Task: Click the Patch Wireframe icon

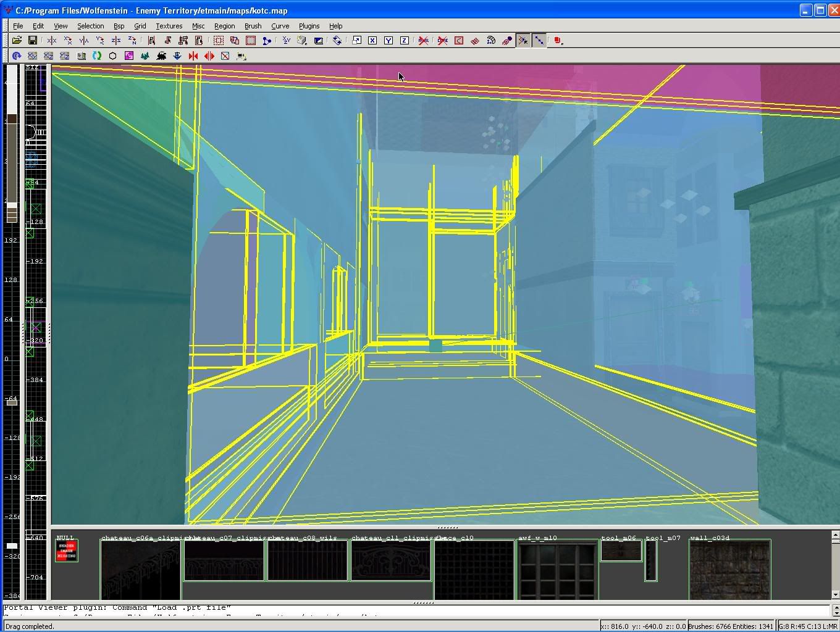Action: point(475,41)
